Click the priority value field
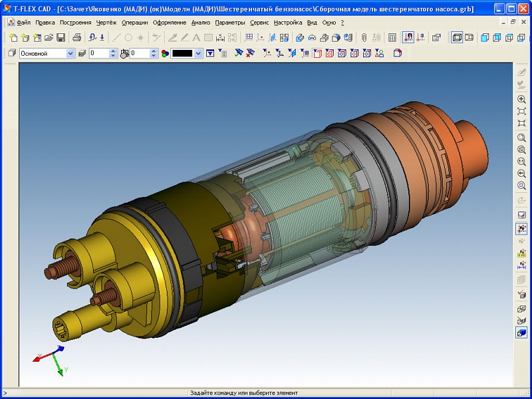 [140, 53]
